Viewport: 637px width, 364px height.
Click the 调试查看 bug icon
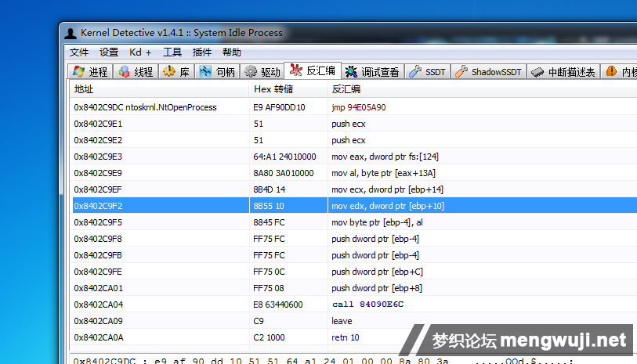[x=351, y=72]
